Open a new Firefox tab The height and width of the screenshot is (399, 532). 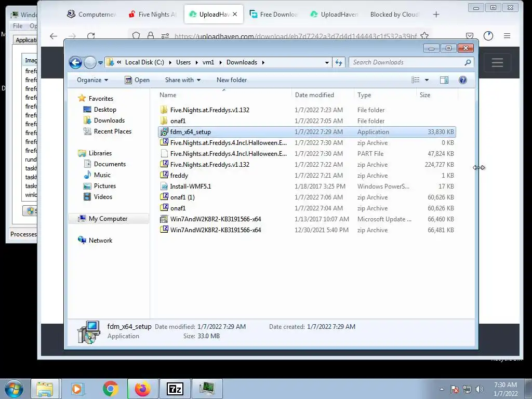(x=436, y=14)
